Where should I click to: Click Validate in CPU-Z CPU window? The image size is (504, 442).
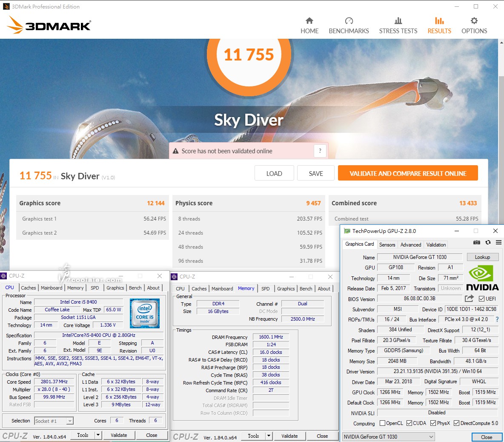(x=119, y=435)
